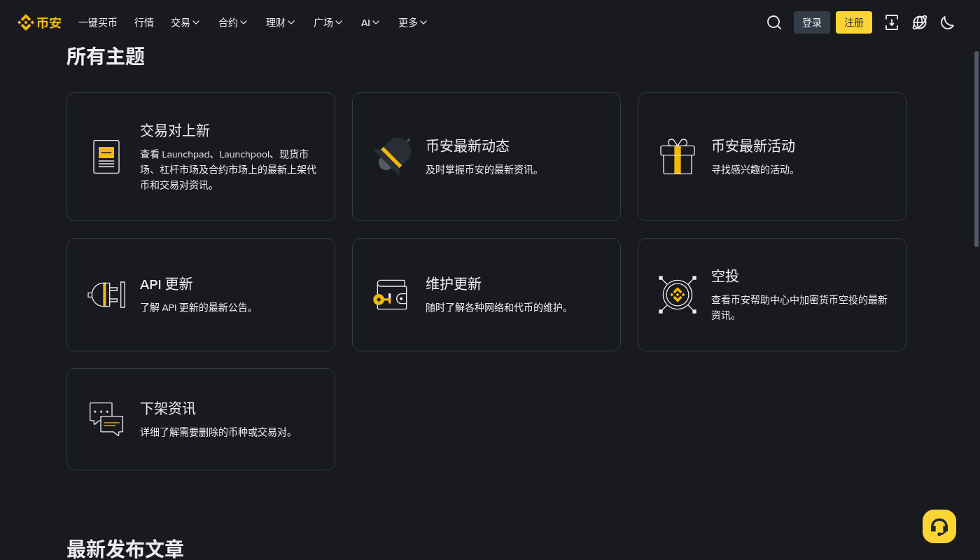The width and height of the screenshot is (980, 560).
Task: Expand the 交易 dropdown menu
Action: click(x=185, y=22)
